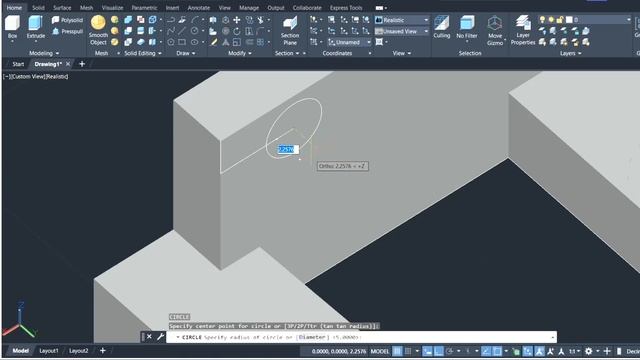Click the No Filter selection icon
This screenshot has width=640, height=360.
(467, 27)
